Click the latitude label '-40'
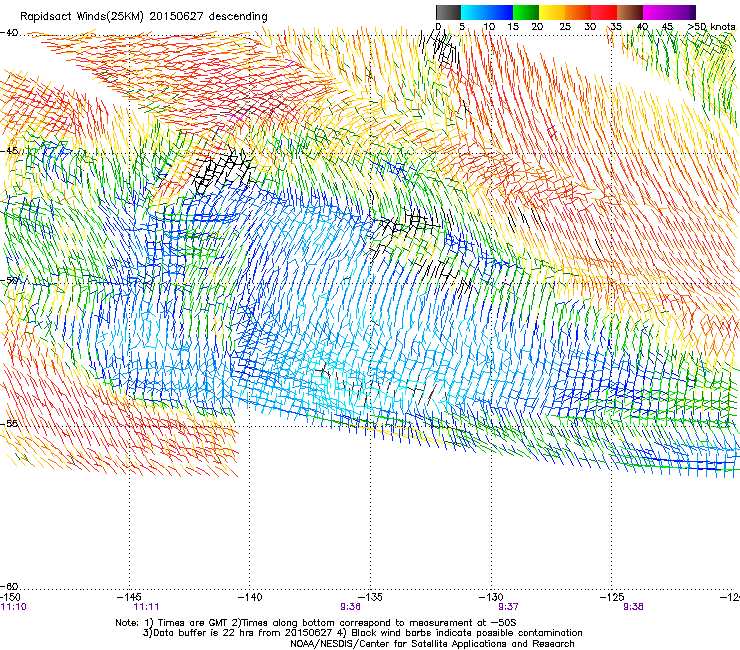 (x=9, y=33)
